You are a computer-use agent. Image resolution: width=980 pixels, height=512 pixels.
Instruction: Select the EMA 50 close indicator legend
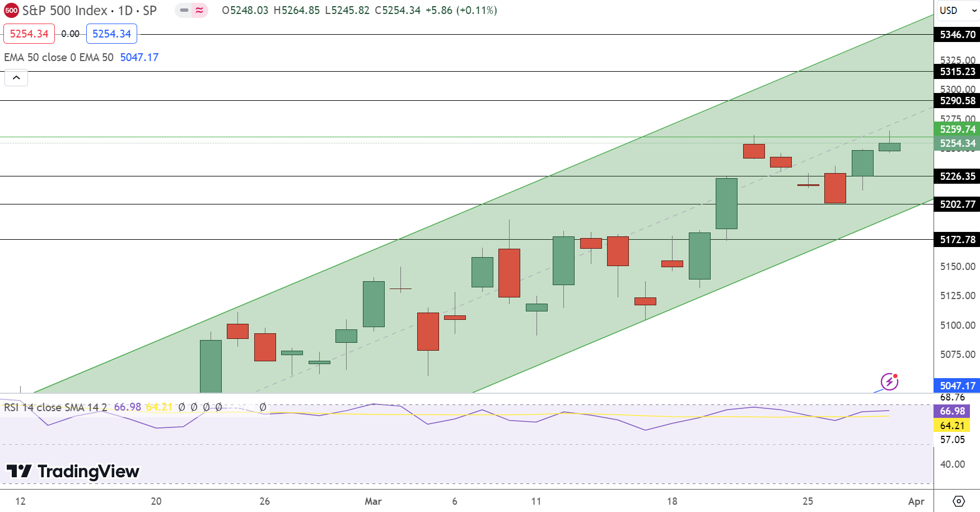59,57
